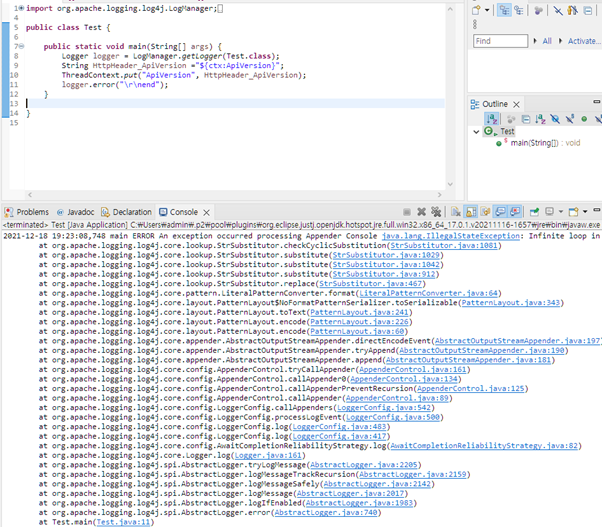The width and height of the screenshot is (602, 527).
Task: Toggle Word Wrap in Console
Action: coord(485,212)
